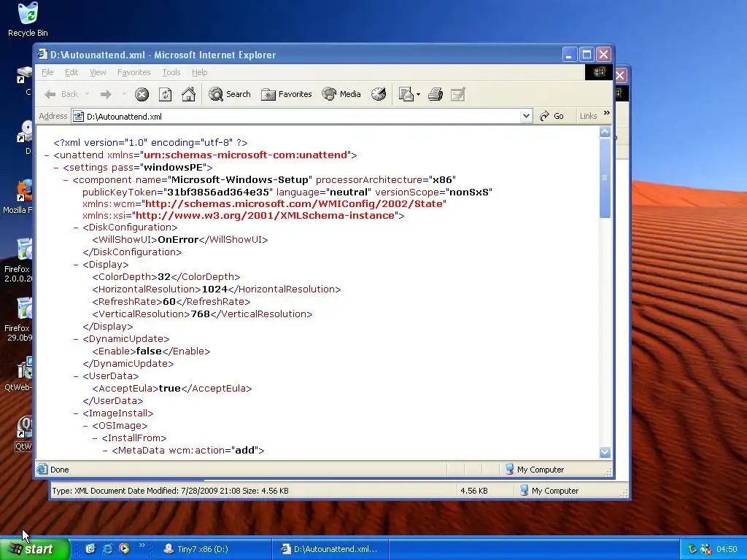This screenshot has height=560, width=747.
Task: Click the Windows flag throbber logo
Action: [x=599, y=72]
